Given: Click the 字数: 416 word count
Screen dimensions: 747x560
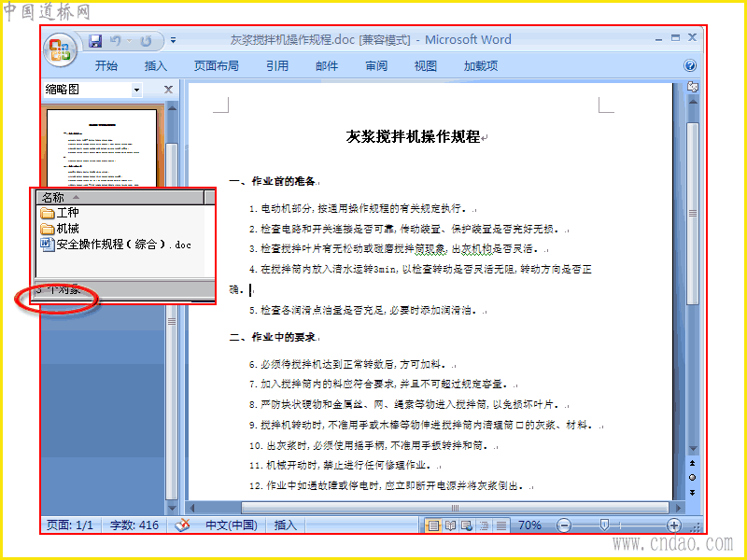Looking at the screenshot, I should (134, 525).
